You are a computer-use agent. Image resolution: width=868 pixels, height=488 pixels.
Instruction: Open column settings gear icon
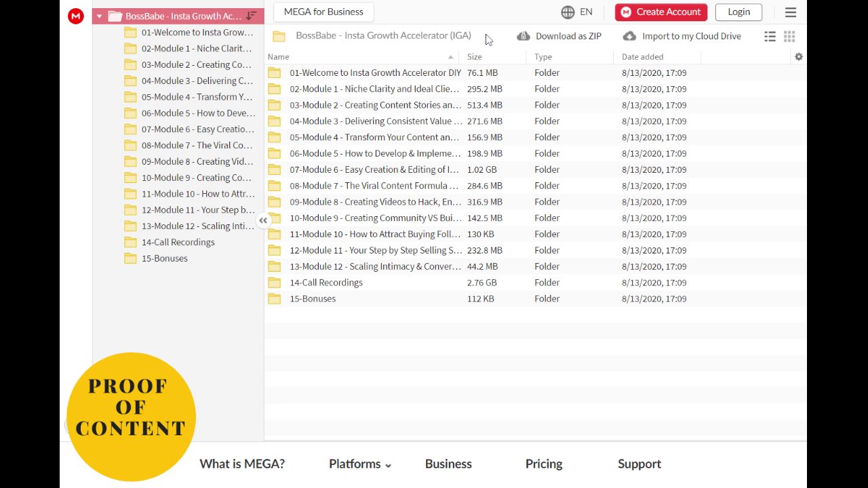799,57
